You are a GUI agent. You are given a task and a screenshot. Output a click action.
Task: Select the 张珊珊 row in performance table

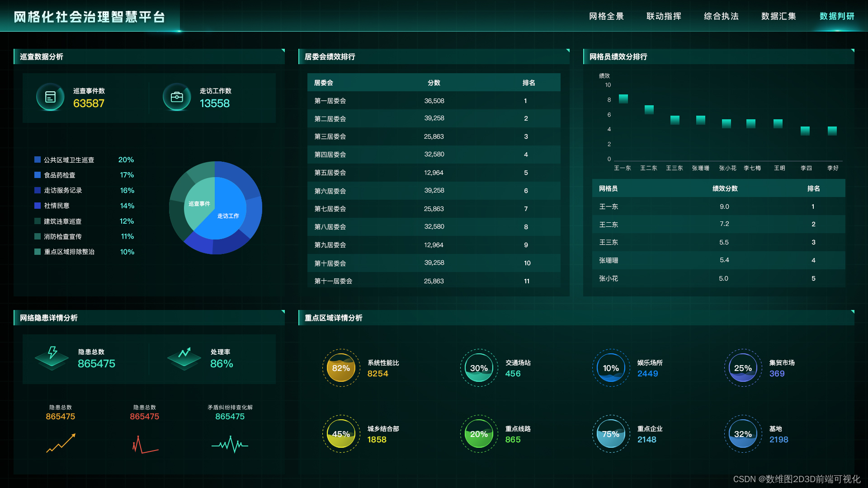718,260
